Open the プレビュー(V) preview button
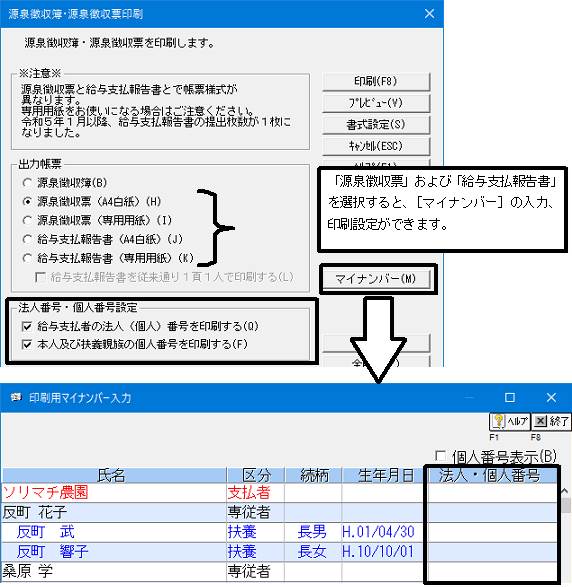The image size is (572, 587). (376, 103)
